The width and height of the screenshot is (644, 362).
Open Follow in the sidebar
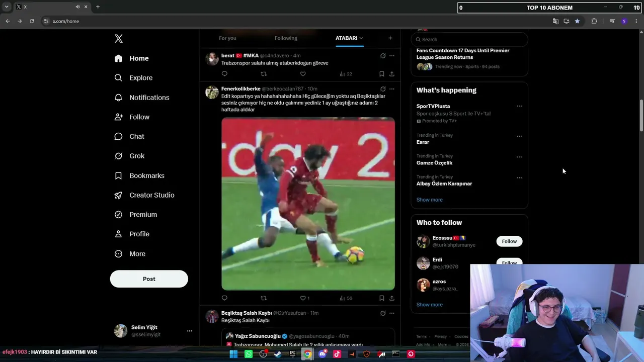click(132, 117)
